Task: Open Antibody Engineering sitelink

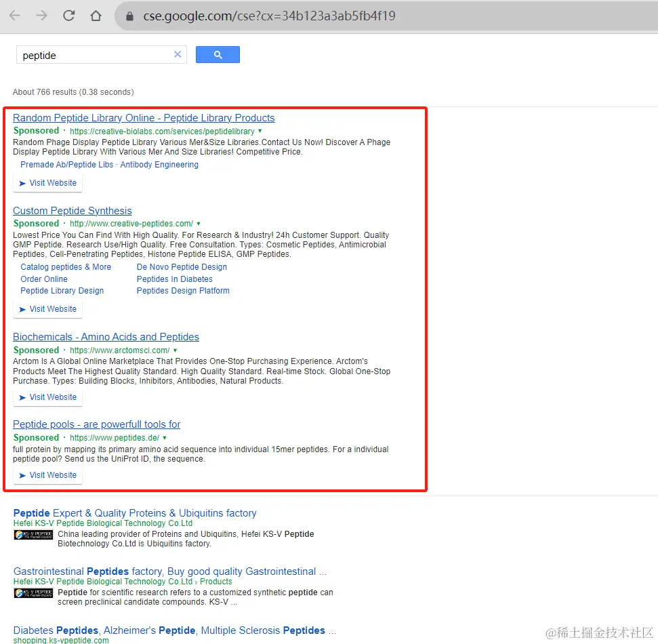Action: click(x=159, y=165)
